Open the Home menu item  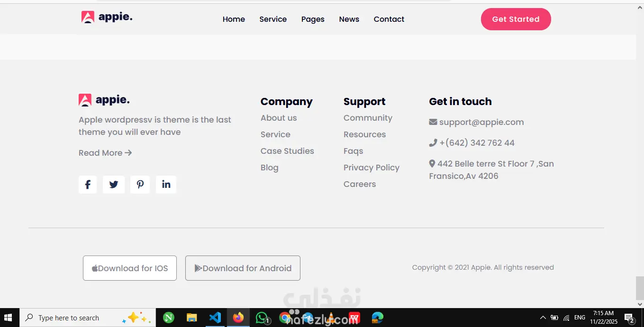tap(234, 19)
